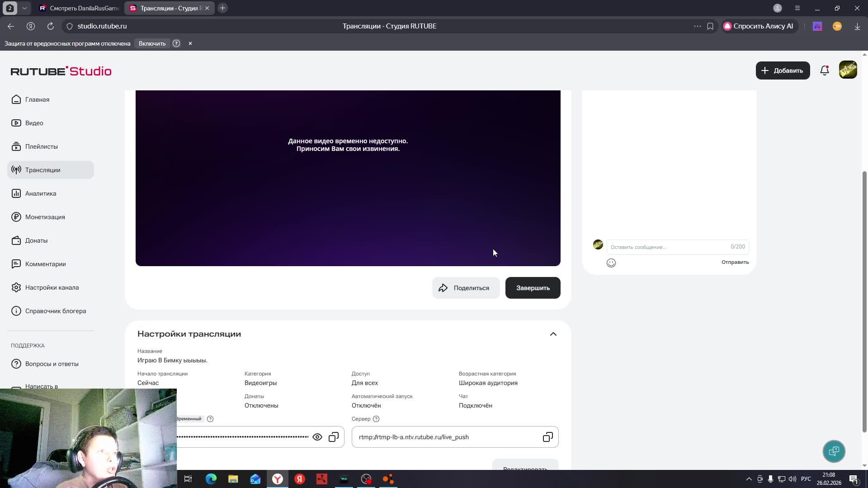This screenshot has width=868, height=488.
Task: End the stream with Завершить
Action: [x=533, y=288]
